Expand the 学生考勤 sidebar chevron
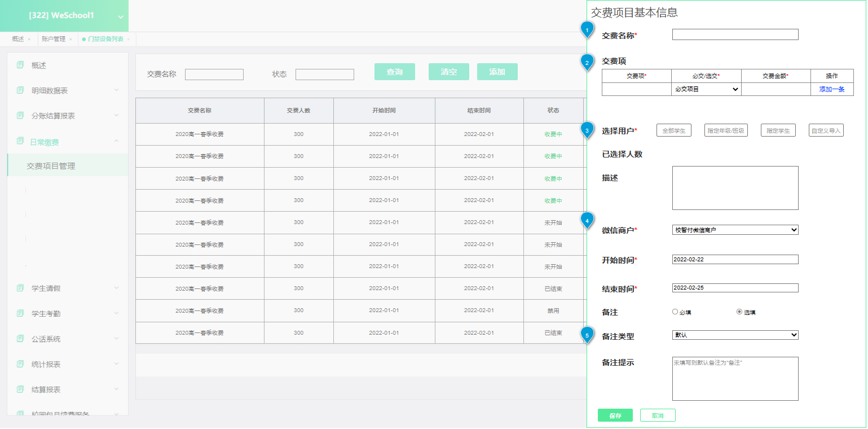Image resolution: width=868 pixels, height=429 pixels. click(116, 313)
